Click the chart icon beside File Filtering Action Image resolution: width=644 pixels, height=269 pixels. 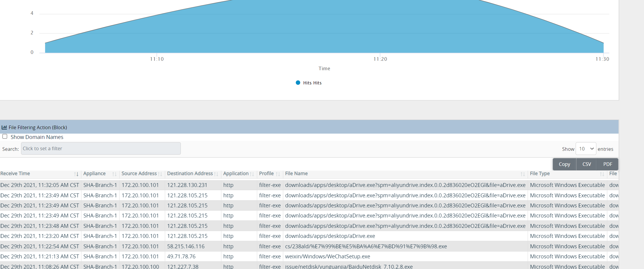click(4, 127)
